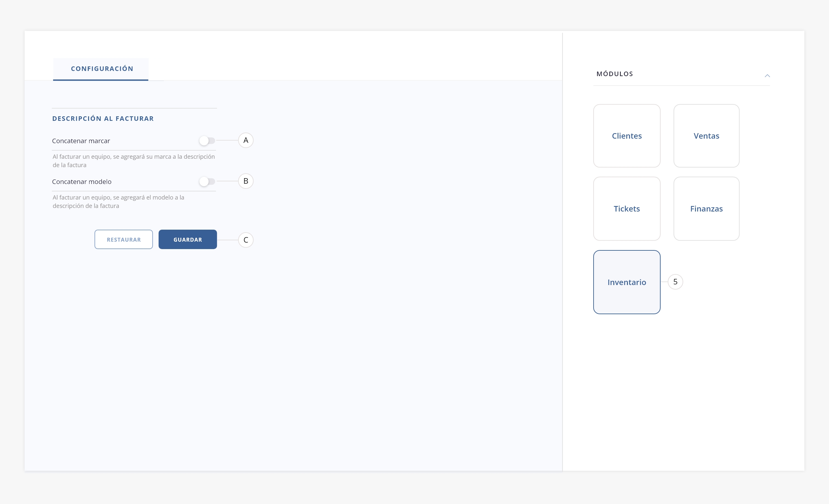Open the Clientes module card
This screenshot has height=504, width=829.
click(627, 136)
